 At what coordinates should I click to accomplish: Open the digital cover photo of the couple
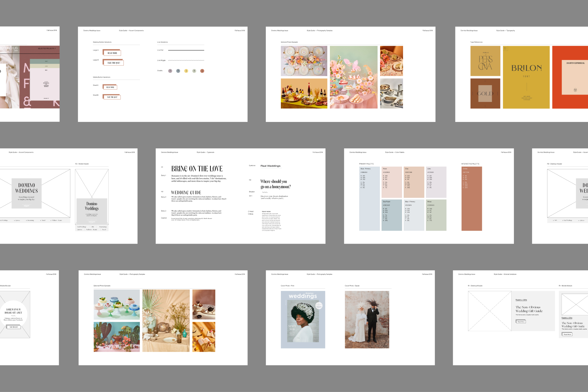pos(367,320)
